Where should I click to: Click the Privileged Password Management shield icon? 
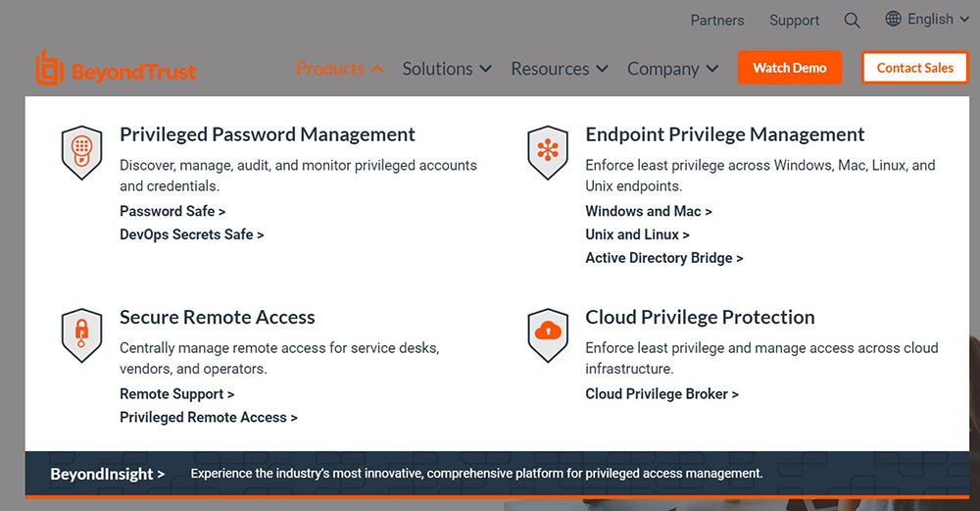81,152
